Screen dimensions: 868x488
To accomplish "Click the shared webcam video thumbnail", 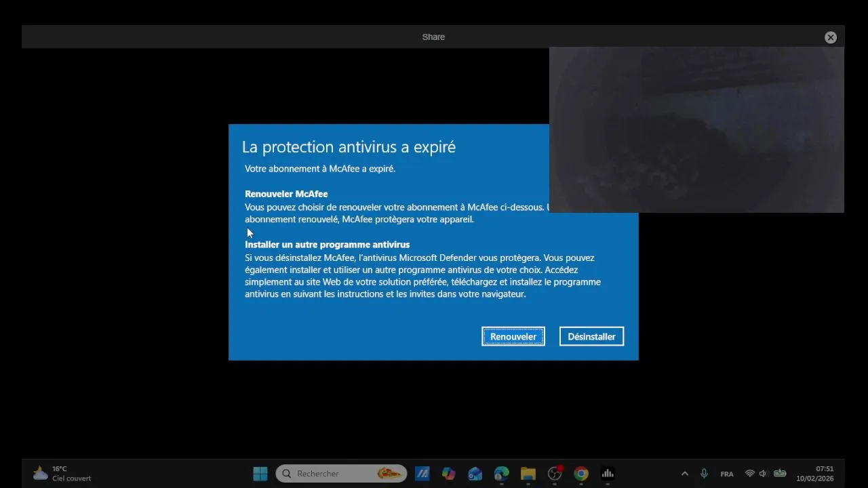I will tap(696, 129).
